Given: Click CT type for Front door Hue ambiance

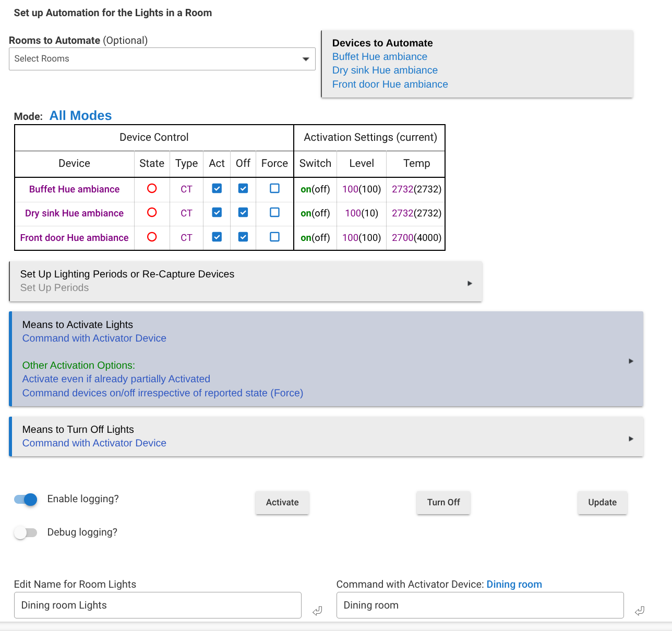Looking at the screenshot, I should [186, 238].
